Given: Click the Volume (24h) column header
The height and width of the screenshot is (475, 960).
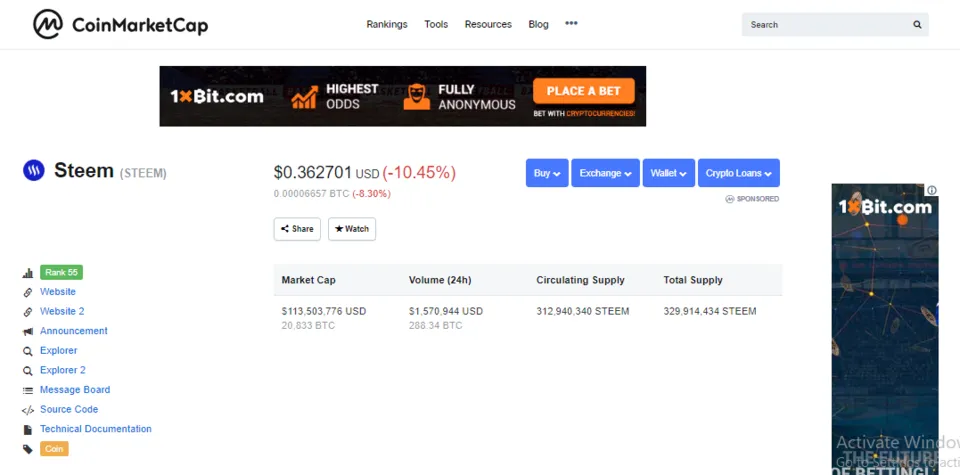Looking at the screenshot, I should [x=440, y=280].
